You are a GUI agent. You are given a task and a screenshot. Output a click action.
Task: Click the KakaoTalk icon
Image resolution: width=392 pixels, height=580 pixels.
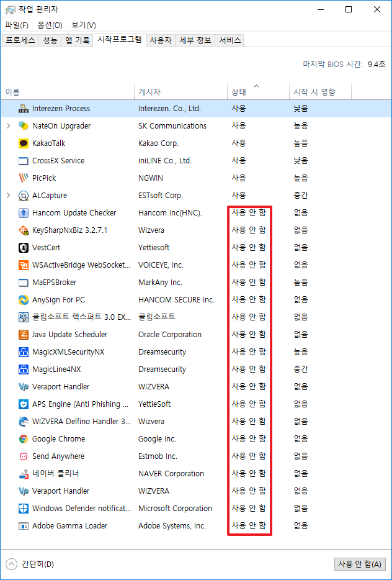[24, 143]
